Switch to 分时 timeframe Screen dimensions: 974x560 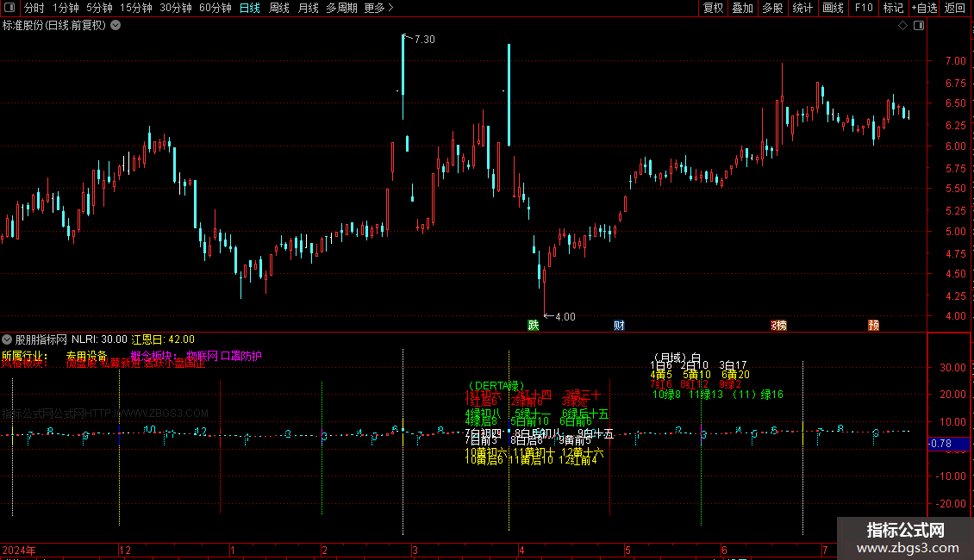pyautogui.click(x=34, y=8)
